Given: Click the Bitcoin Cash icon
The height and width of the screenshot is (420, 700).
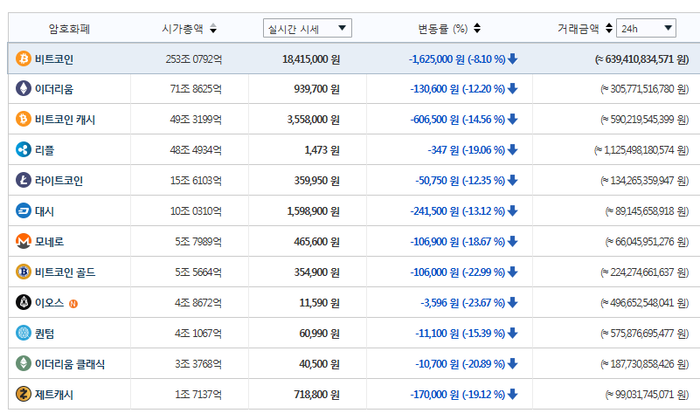Looking at the screenshot, I should pos(23,119).
